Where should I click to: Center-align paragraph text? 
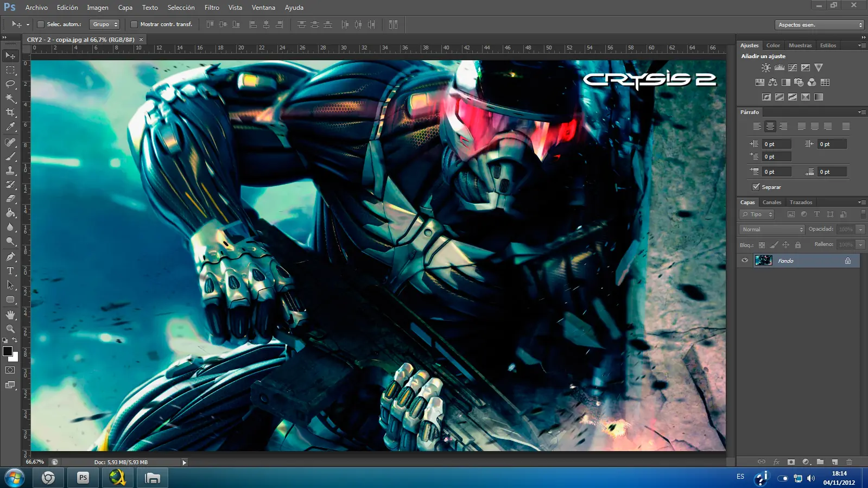point(770,126)
